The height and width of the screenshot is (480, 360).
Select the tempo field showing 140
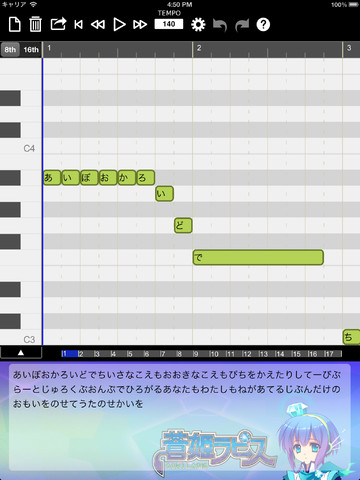169,24
